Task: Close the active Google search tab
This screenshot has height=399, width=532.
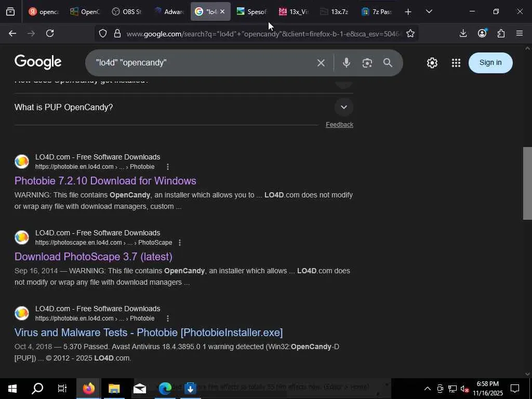Action: click(222, 11)
